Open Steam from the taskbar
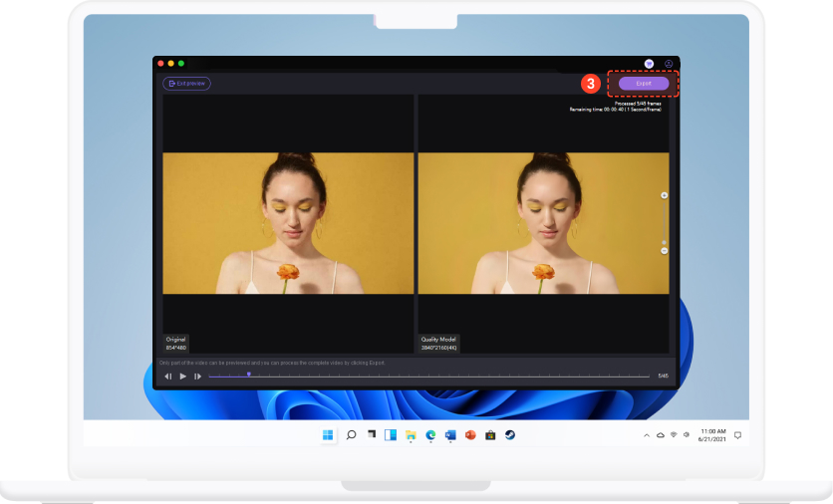833x504 pixels. [x=510, y=435]
